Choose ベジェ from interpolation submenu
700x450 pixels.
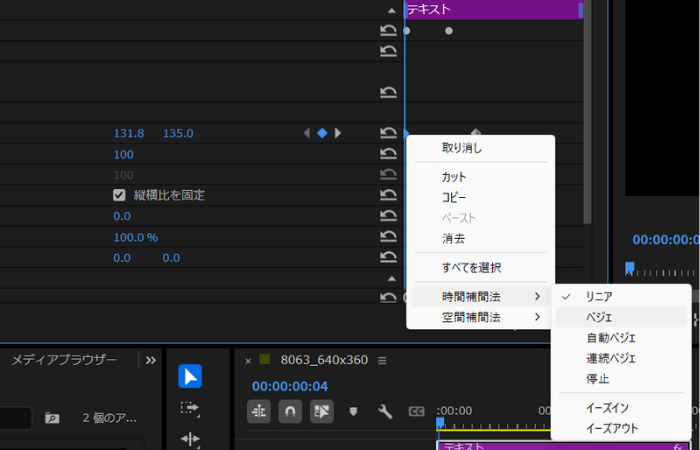click(600, 317)
